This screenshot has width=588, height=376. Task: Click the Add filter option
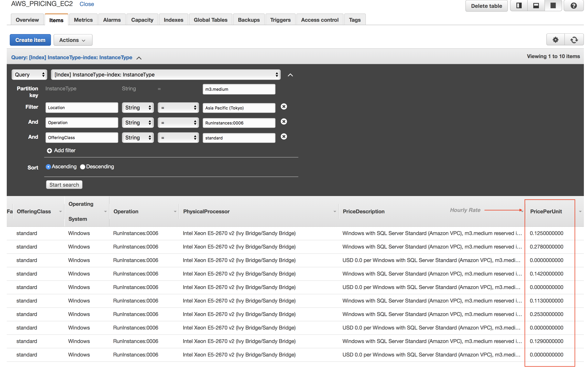pyautogui.click(x=61, y=150)
